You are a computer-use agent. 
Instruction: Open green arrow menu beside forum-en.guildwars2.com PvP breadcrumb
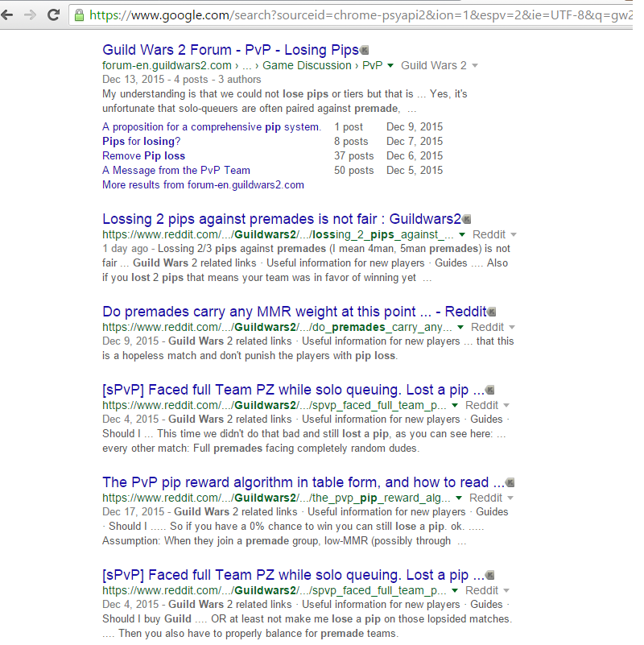point(390,65)
